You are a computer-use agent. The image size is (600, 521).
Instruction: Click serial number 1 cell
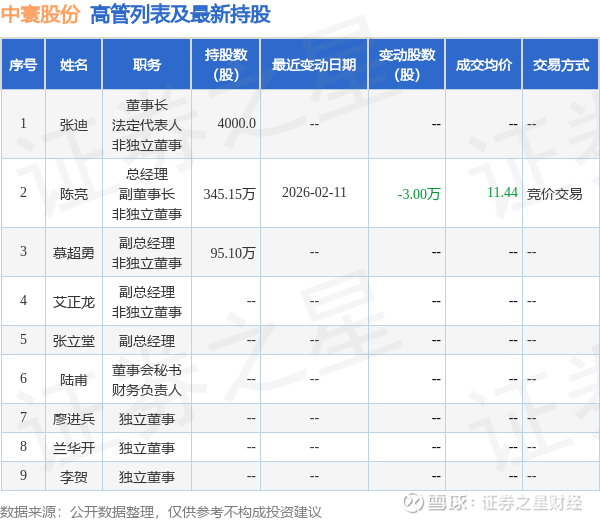[x=23, y=124]
